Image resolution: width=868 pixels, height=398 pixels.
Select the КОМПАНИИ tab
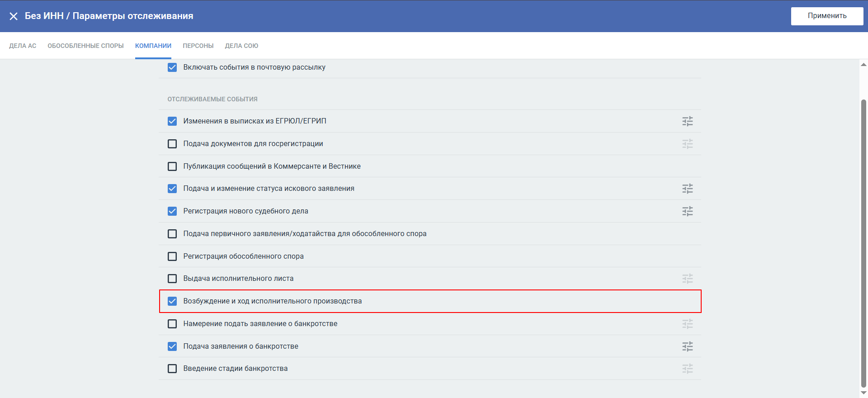pos(153,46)
